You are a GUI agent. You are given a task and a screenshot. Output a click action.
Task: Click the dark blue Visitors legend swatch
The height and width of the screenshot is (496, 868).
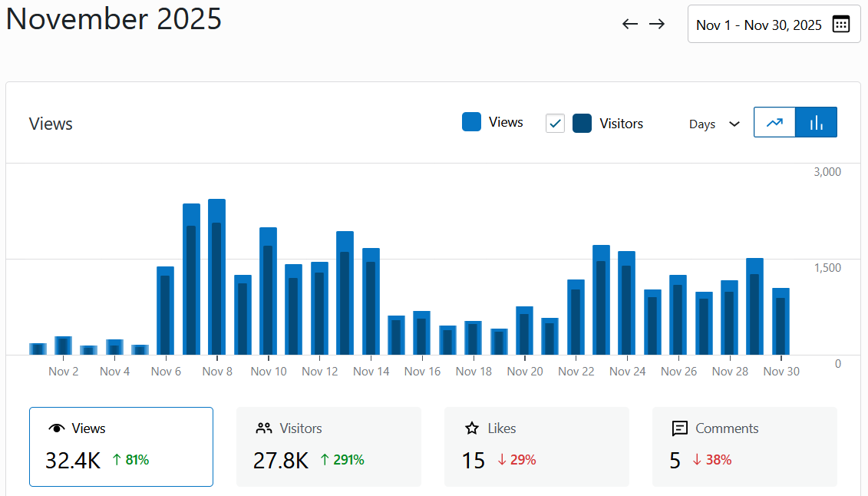pyautogui.click(x=582, y=123)
